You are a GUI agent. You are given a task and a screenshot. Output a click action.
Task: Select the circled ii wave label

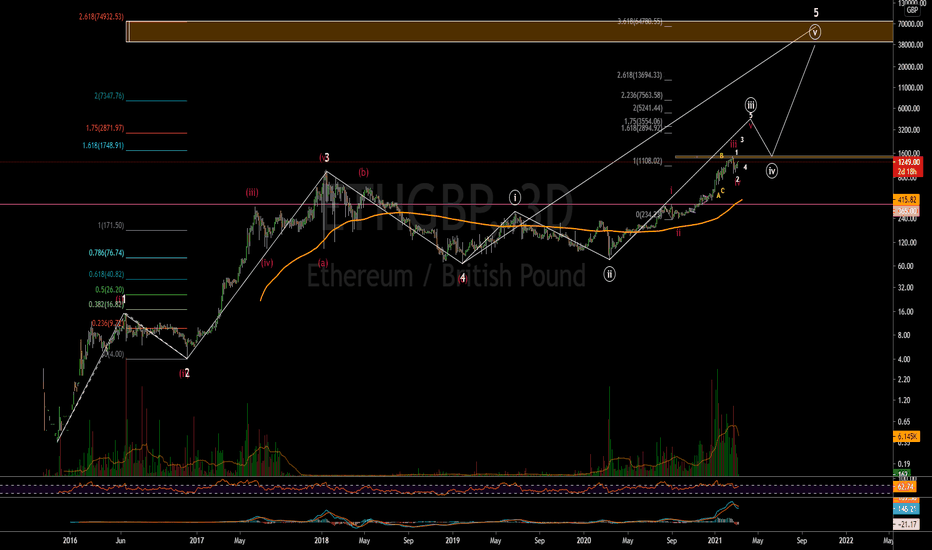click(609, 274)
